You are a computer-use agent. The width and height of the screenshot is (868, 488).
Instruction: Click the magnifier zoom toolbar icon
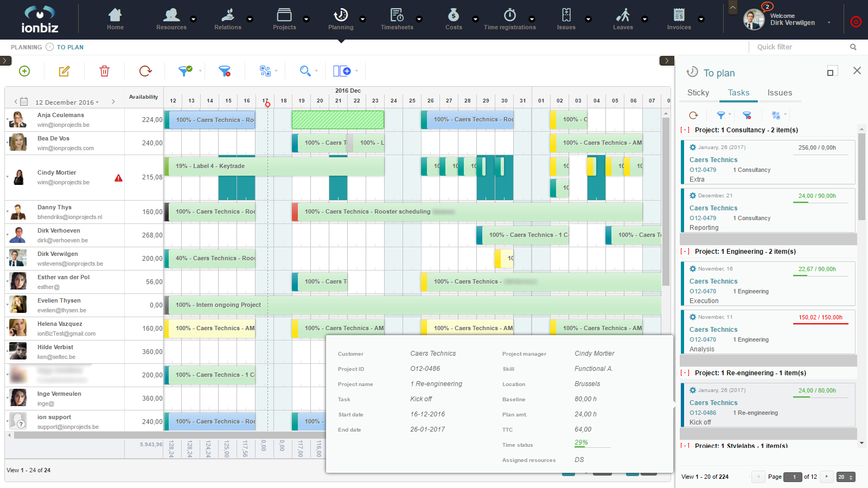tap(305, 71)
